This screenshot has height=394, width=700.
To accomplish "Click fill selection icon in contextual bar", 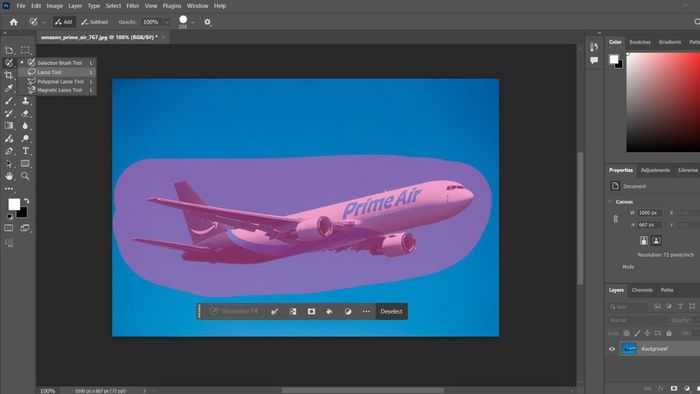I will click(329, 311).
